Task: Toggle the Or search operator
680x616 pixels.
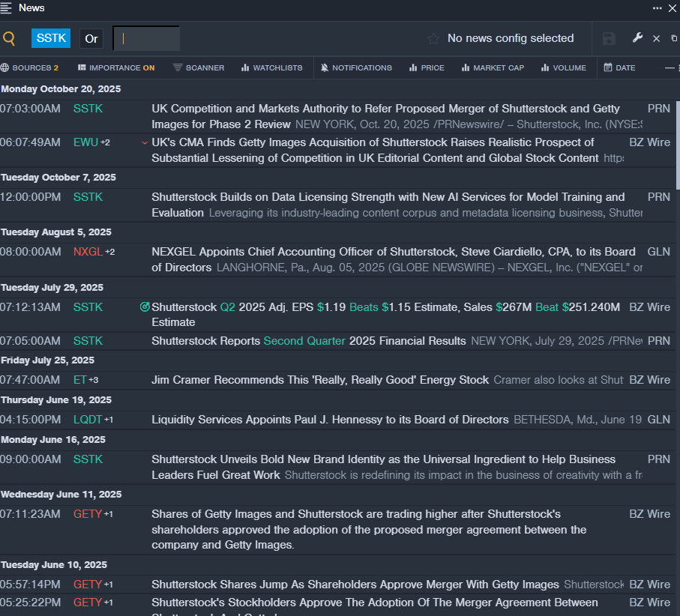Action: (91, 39)
